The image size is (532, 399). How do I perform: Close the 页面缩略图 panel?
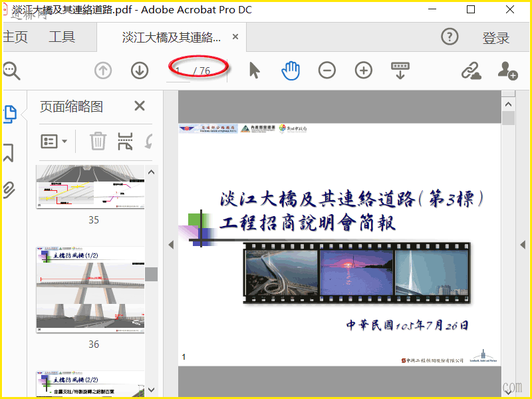click(140, 106)
